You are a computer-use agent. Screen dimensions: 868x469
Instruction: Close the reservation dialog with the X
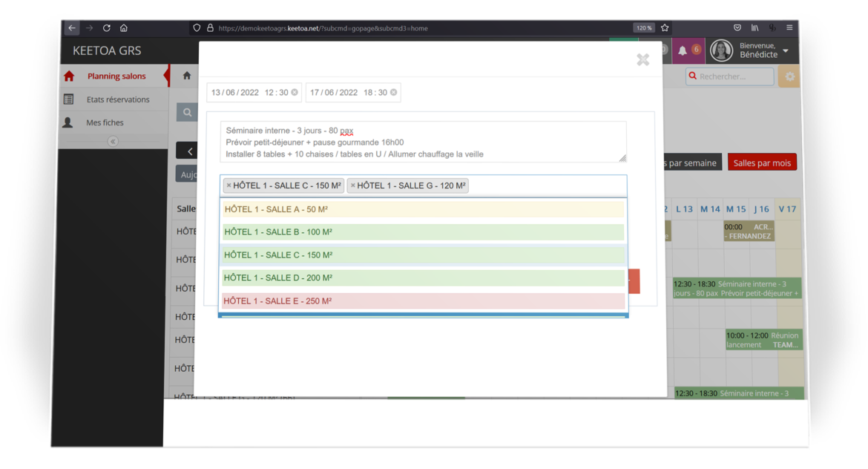click(x=642, y=60)
